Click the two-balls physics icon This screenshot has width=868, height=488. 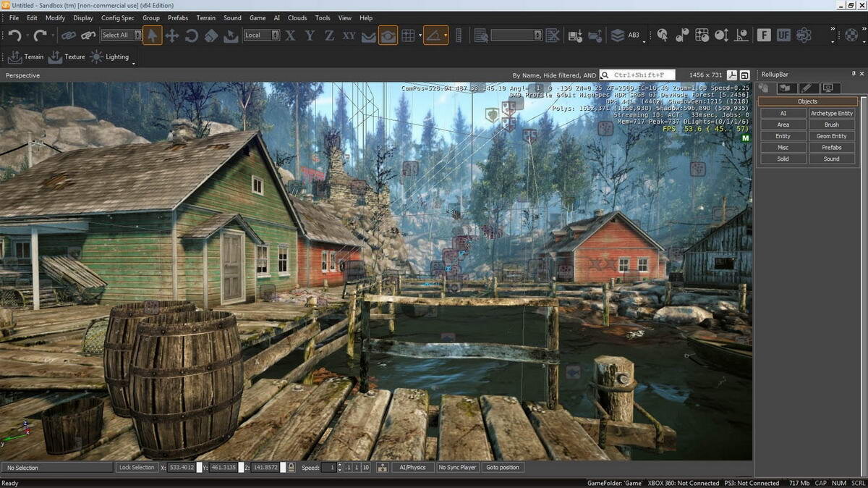(682, 35)
